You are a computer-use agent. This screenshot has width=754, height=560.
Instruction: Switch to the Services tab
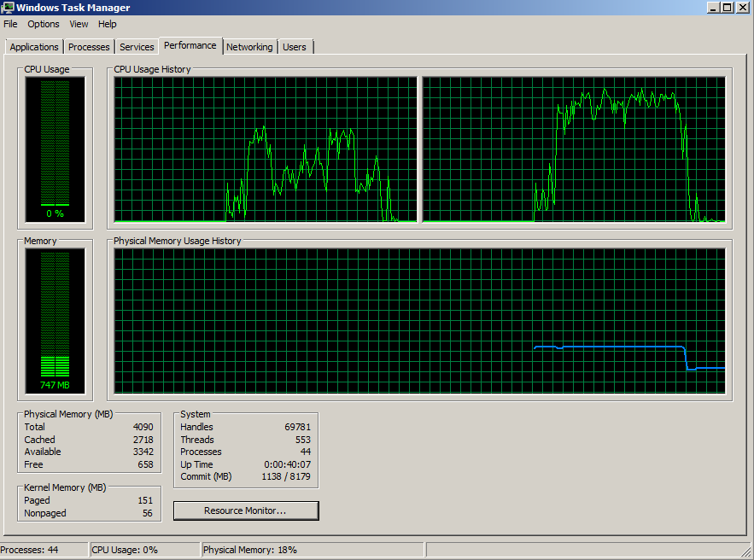coord(137,47)
